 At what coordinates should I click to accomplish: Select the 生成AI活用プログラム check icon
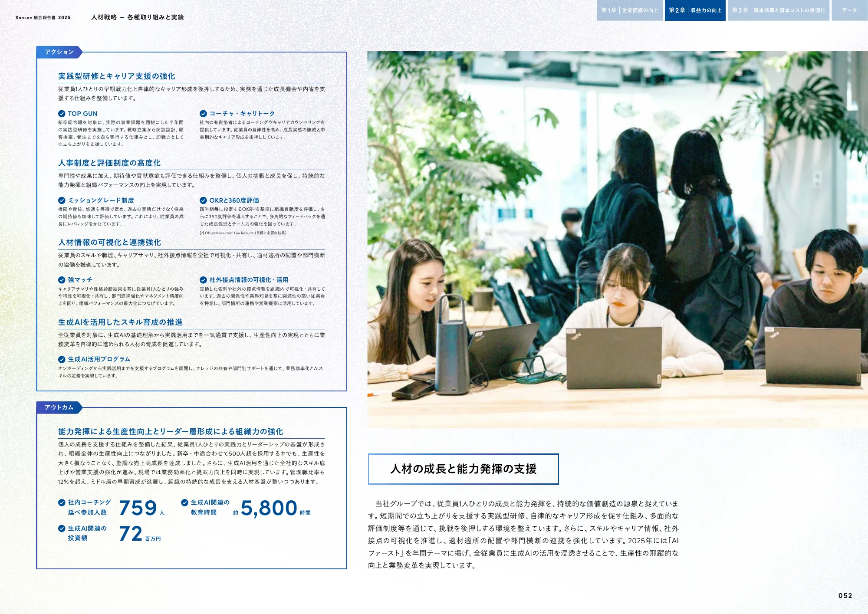tap(62, 360)
